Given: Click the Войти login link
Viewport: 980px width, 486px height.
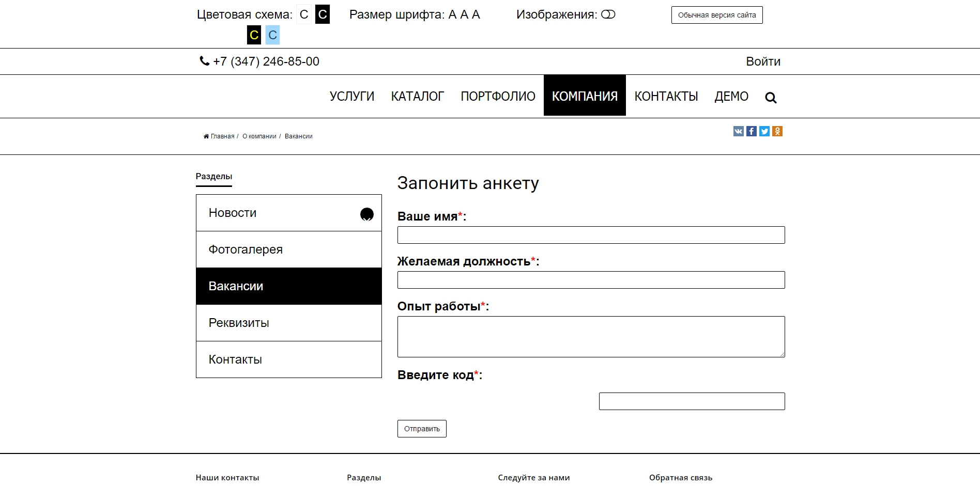Looking at the screenshot, I should 763,61.
